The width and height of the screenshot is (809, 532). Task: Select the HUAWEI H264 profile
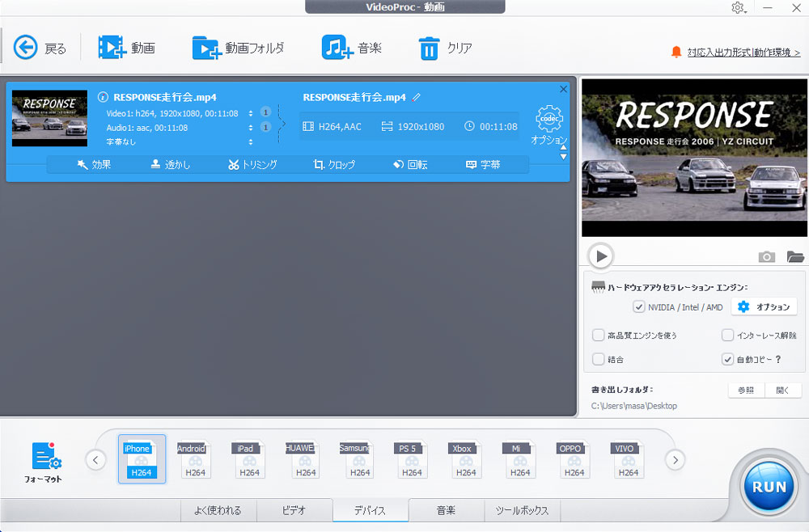point(303,458)
